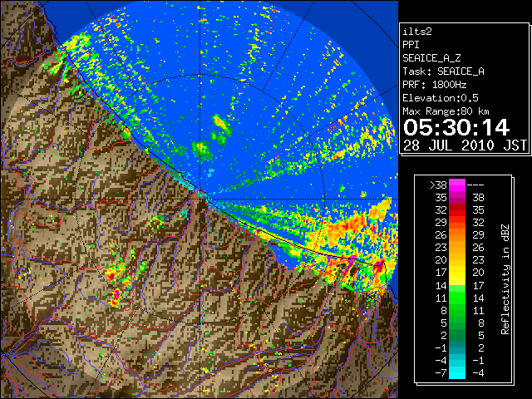Image resolution: width=532 pixels, height=399 pixels.
Task: Select the dark green 2 to 5 dBZ band
Action: [x=457, y=336]
